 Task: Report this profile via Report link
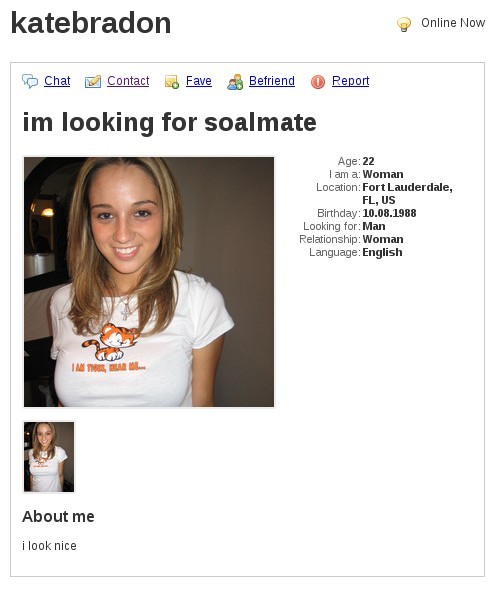(x=351, y=81)
